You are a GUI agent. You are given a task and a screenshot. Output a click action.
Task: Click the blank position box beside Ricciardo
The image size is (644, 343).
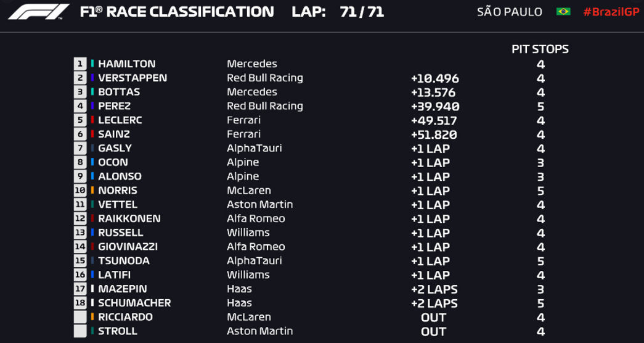pos(80,317)
